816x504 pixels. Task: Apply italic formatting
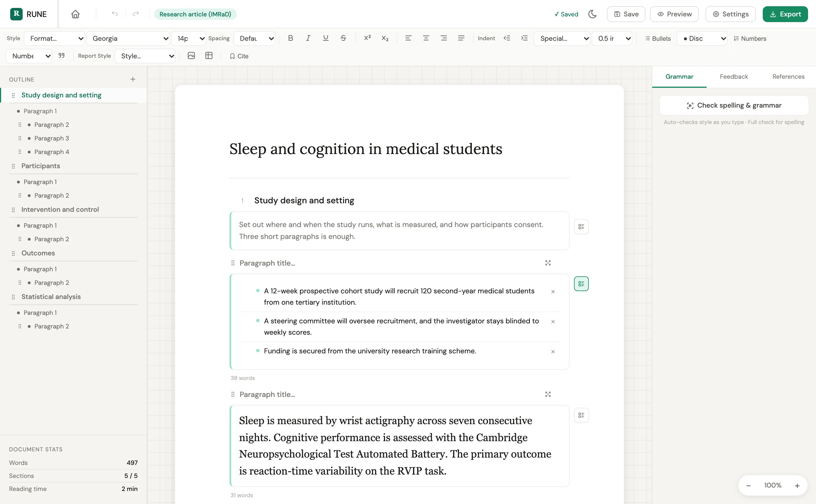click(308, 38)
